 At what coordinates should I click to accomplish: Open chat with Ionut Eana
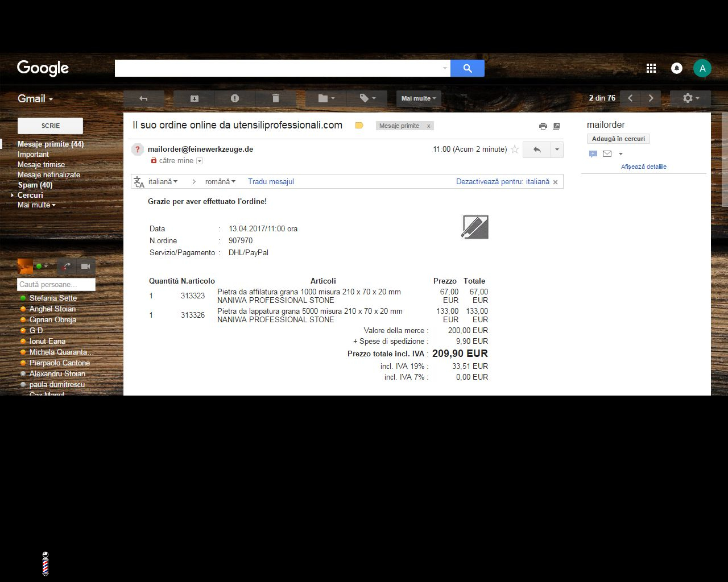click(47, 342)
